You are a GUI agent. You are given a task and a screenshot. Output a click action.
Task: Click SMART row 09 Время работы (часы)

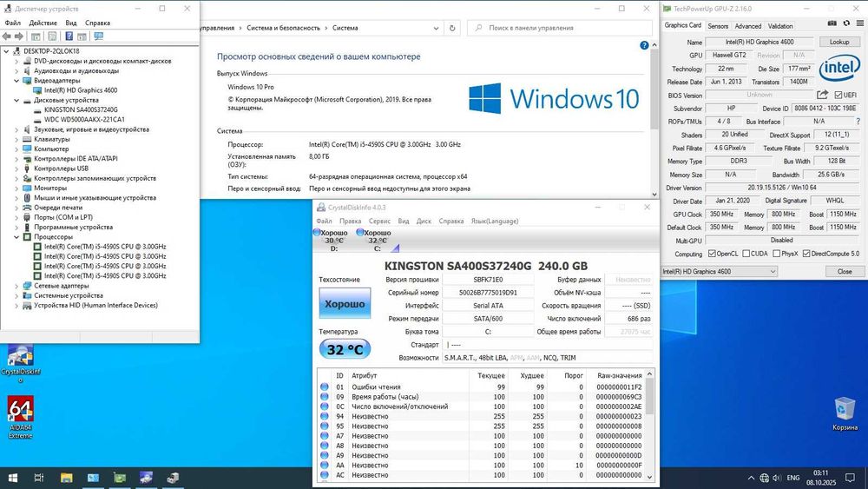482,397
